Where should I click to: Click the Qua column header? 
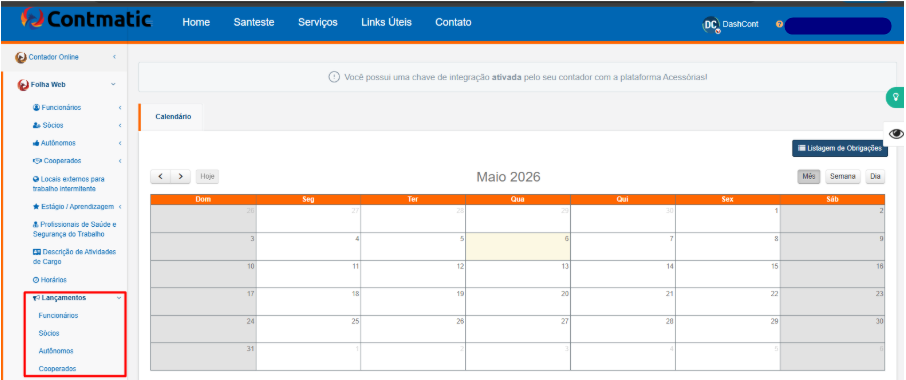(518, 199)
